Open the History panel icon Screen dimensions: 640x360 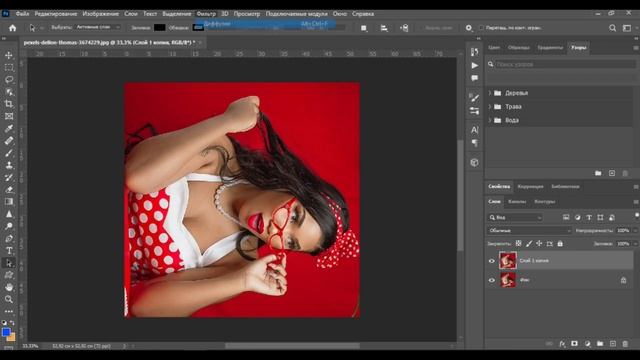(x=474, y=52)
